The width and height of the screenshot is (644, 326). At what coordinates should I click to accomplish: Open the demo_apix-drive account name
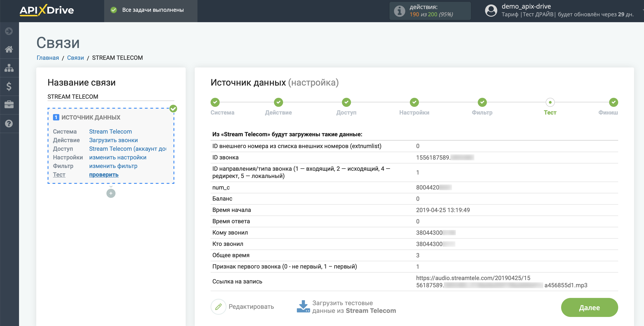(526, 6)
